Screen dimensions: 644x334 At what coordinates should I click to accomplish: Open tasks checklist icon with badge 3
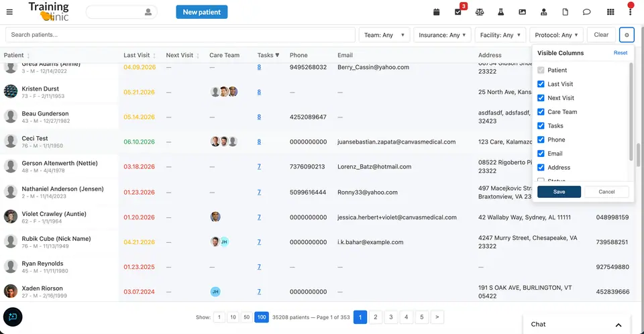tap(458, 12)
